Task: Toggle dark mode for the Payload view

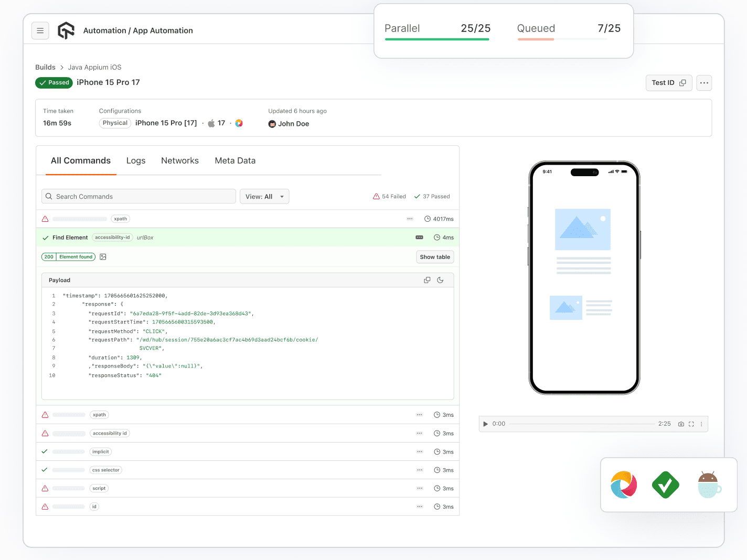Action: 440,279
